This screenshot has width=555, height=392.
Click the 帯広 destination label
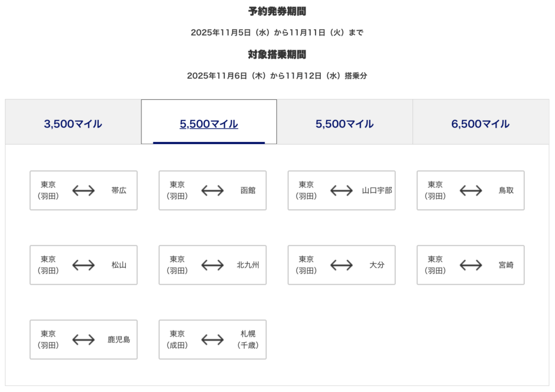pyautogui.click(x=119, y=190)
